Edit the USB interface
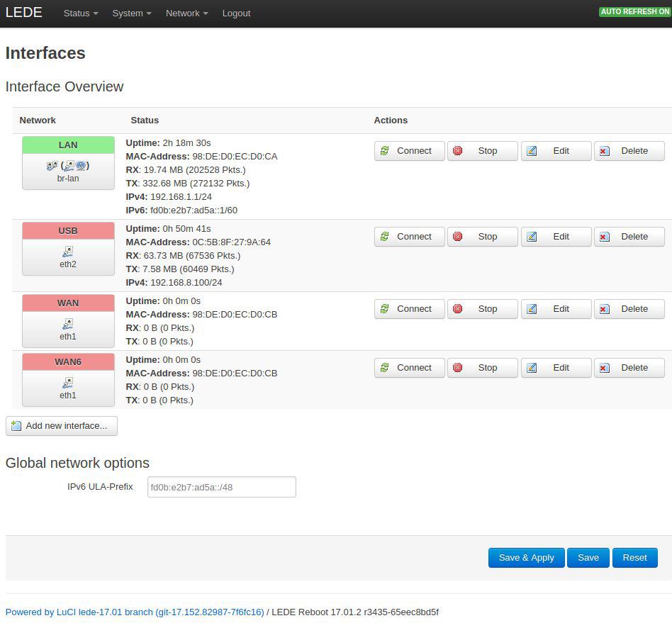 [x=556, y=237]
